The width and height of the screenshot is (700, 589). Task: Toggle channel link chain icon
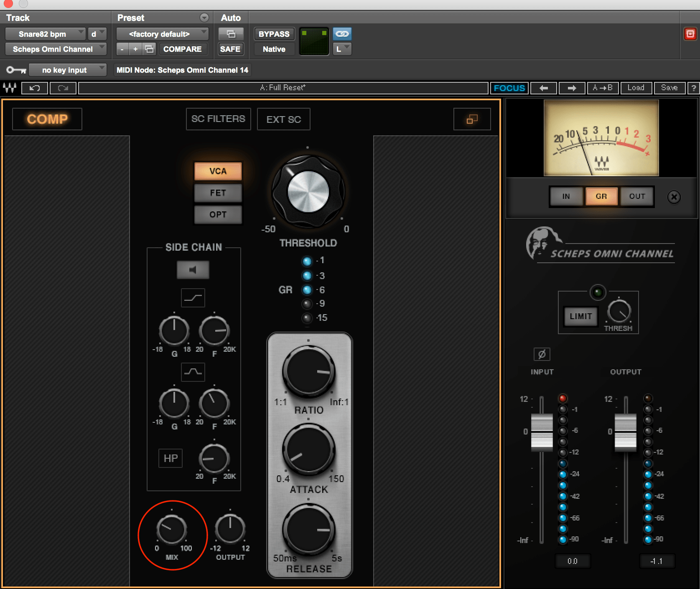pyautogui.click(x=342, y=34)
